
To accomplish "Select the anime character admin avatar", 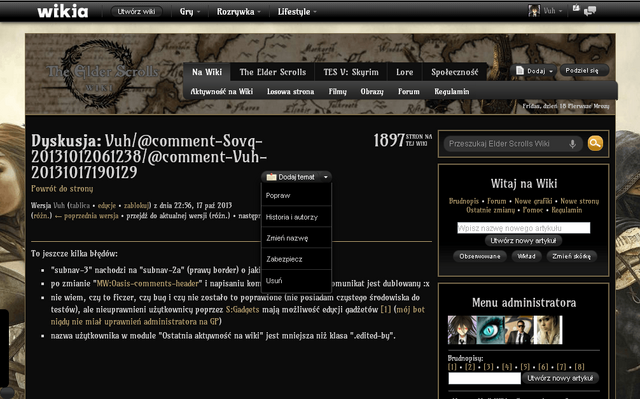I will (462, 330).
